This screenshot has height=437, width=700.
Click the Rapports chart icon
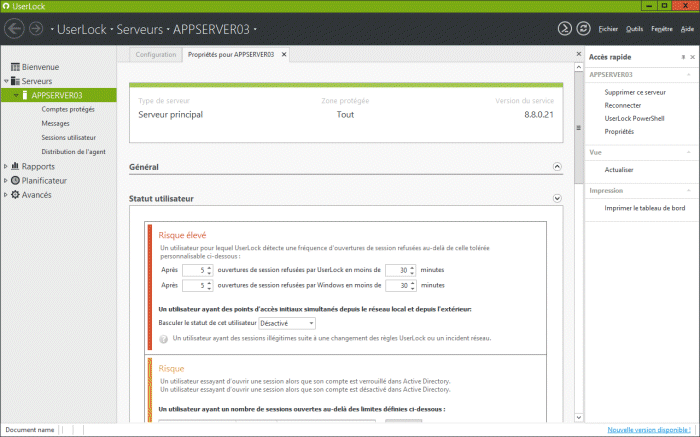coord(15,166)
